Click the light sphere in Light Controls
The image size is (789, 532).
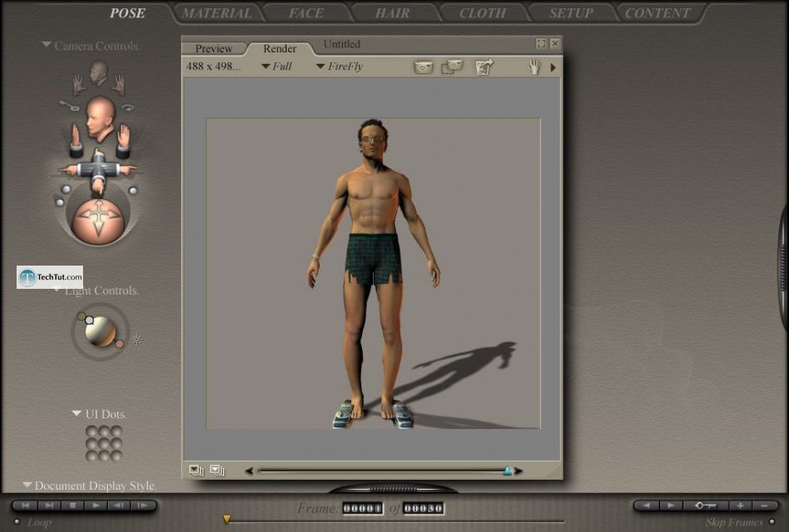point(100,332)
